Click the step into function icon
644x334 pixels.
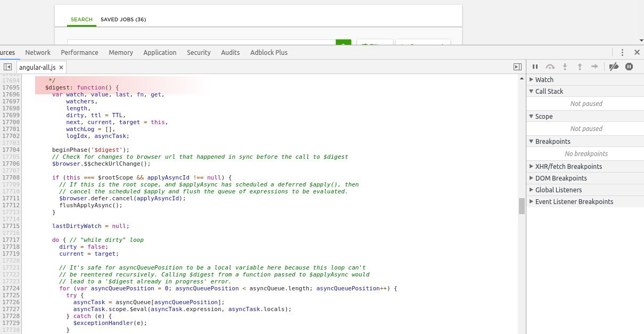(x=565, y=67)
